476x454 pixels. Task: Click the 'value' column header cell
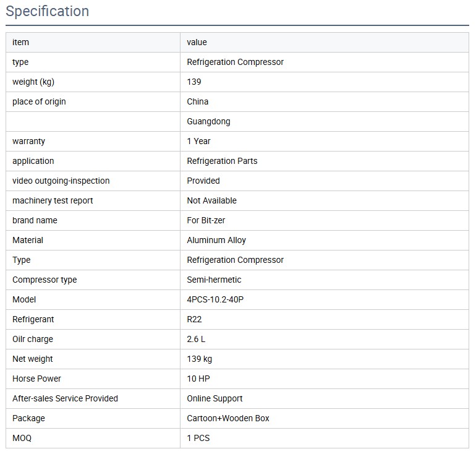point(197,42)
